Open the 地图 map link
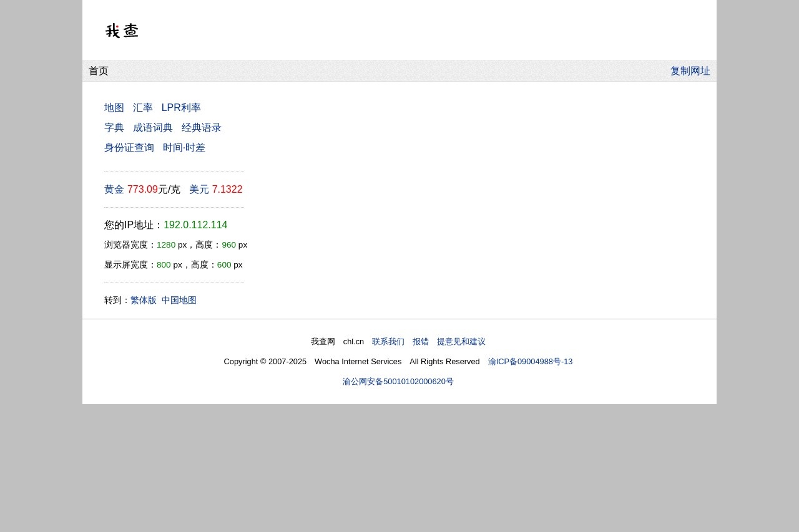799x532 pixels. click(x=114, y=108)
